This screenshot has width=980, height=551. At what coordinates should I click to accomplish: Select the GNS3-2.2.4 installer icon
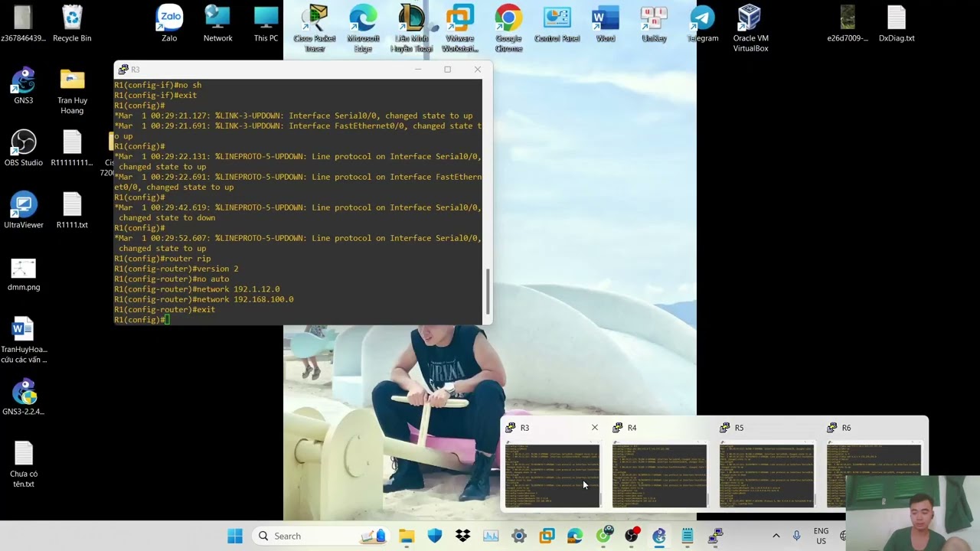coord(23,397)
